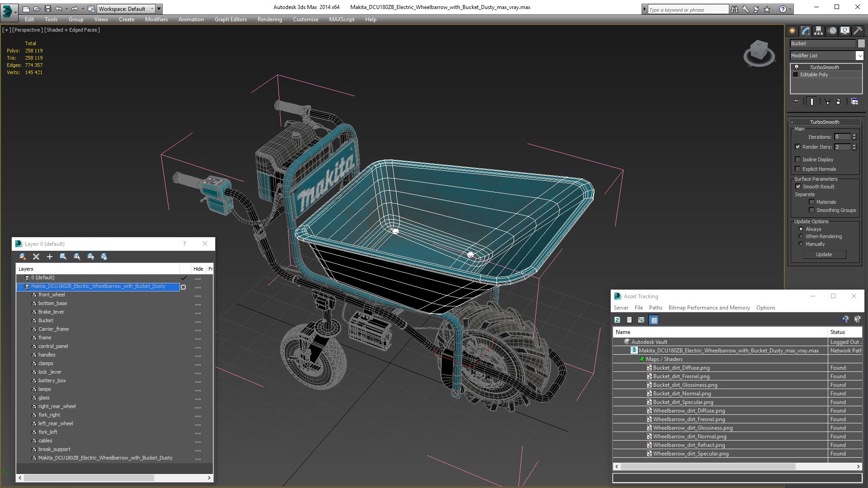Switch to the Create command panel

pyautogui.click(x=793, y=31)
